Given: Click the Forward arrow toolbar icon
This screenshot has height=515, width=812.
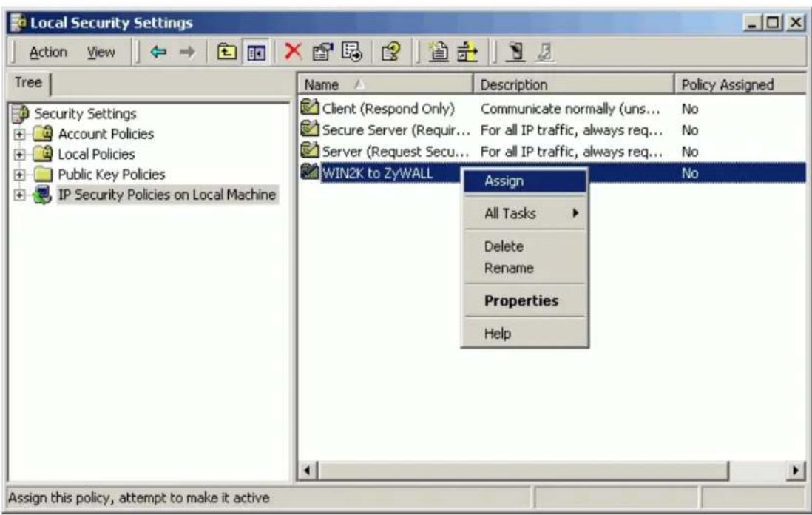Looking at the screenshot, I should pos(187,52).
